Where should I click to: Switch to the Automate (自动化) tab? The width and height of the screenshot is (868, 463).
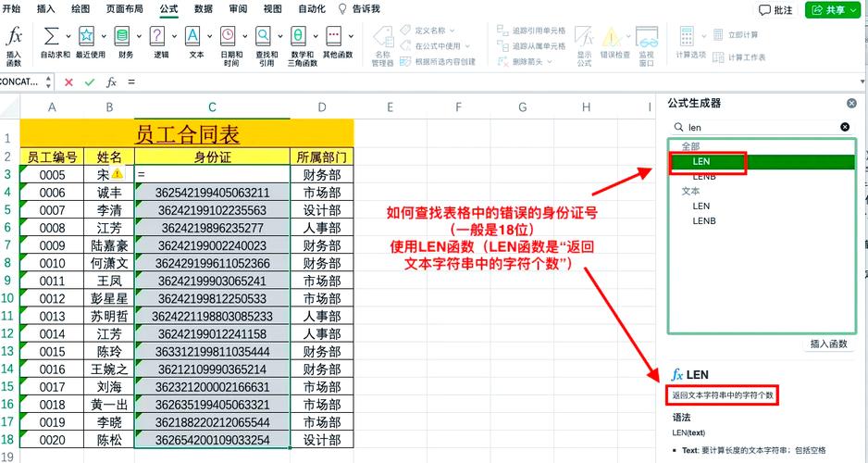click(x=312, y=9)
